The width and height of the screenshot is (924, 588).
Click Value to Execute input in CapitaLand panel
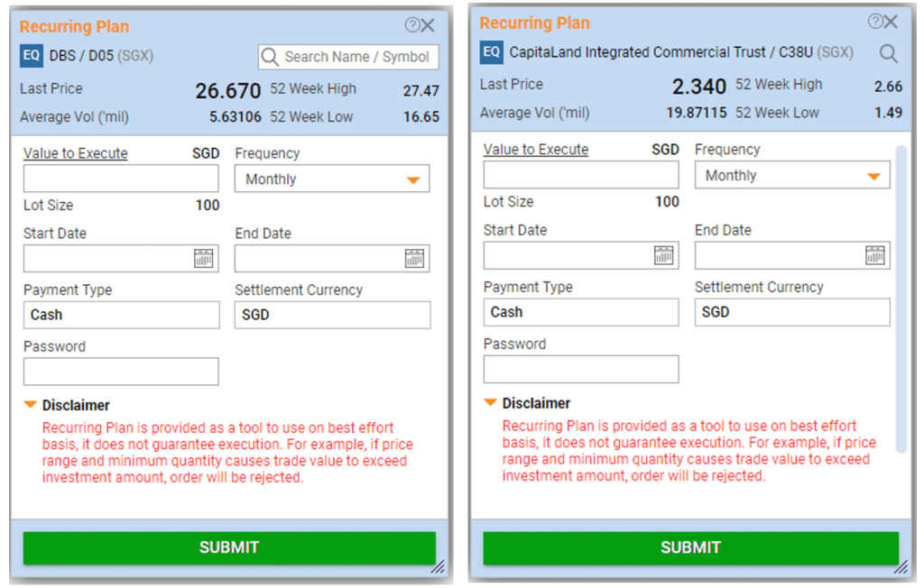[581, 175]
